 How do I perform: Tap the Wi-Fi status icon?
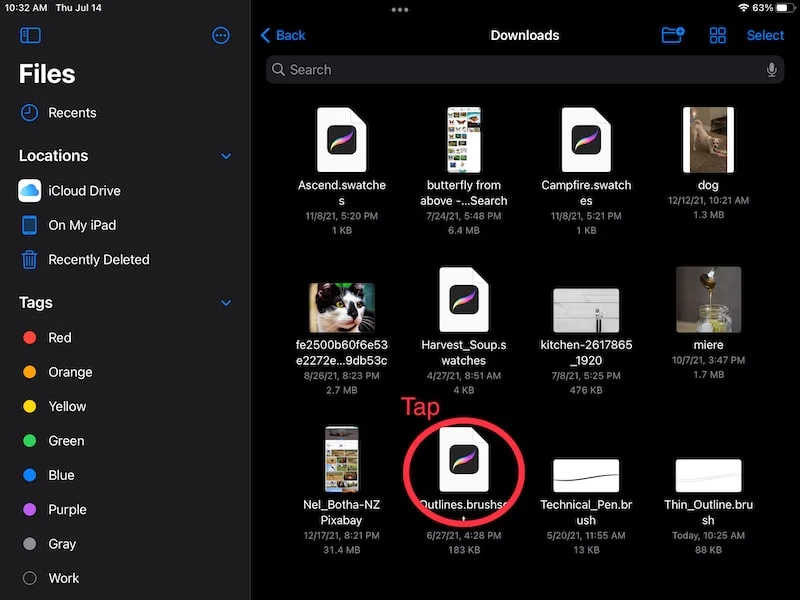743,8
